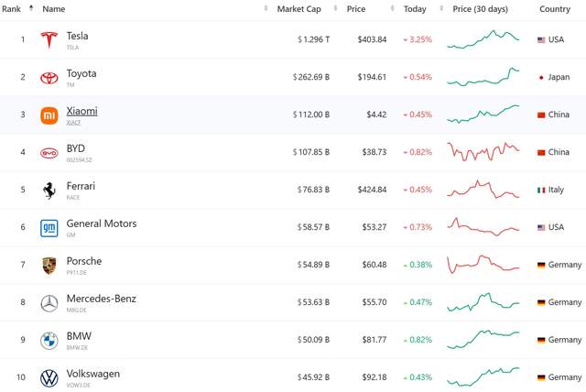
Task: Click the Ferrari horse logo
Action: click(x=49, y=191)
